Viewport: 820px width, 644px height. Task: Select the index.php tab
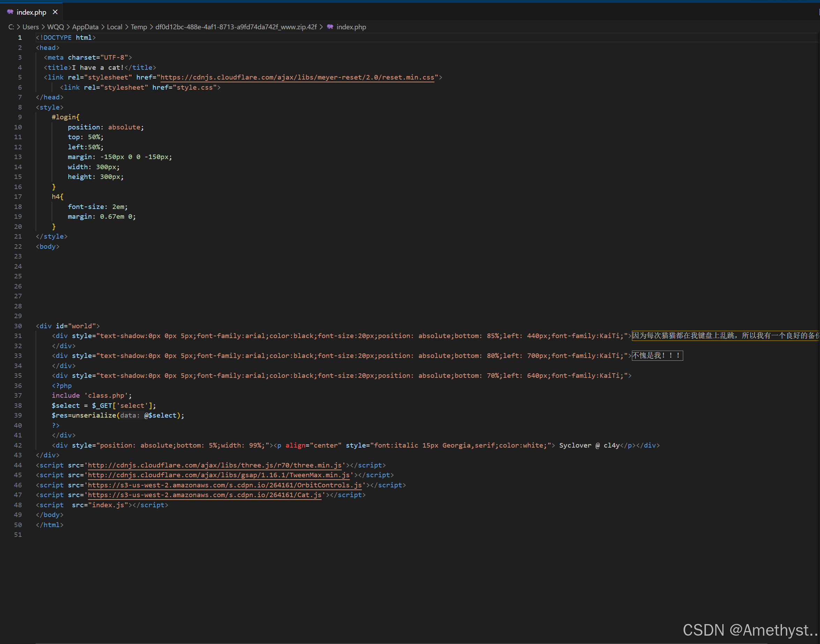[31, 12]
